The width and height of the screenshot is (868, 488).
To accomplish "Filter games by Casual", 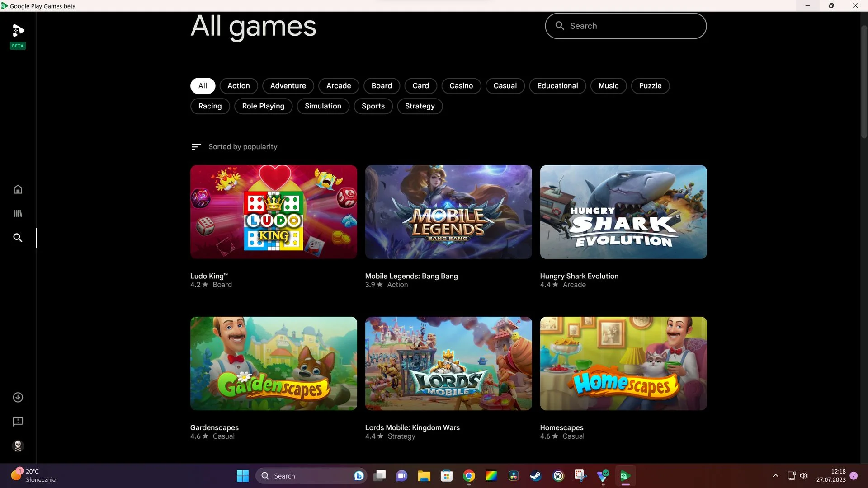I will pos(505,86).
